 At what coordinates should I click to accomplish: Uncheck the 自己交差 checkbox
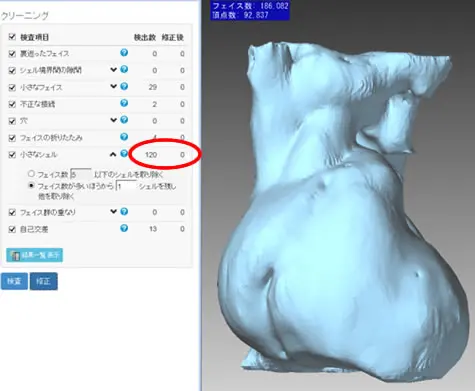12,229
